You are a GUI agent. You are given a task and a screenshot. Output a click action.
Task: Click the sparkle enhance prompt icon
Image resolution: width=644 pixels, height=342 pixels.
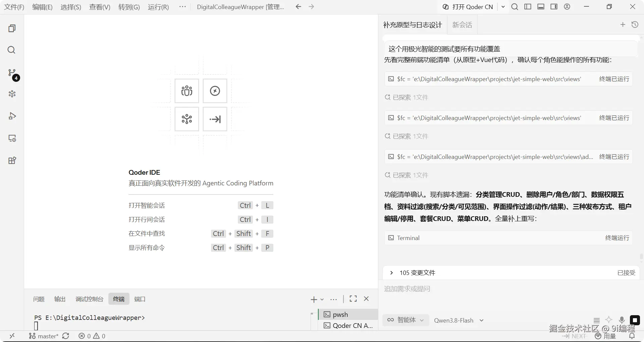click(609, 320)
